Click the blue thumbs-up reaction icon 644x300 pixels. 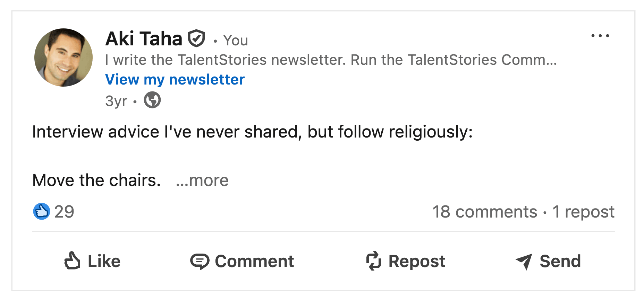pos(42,211)
